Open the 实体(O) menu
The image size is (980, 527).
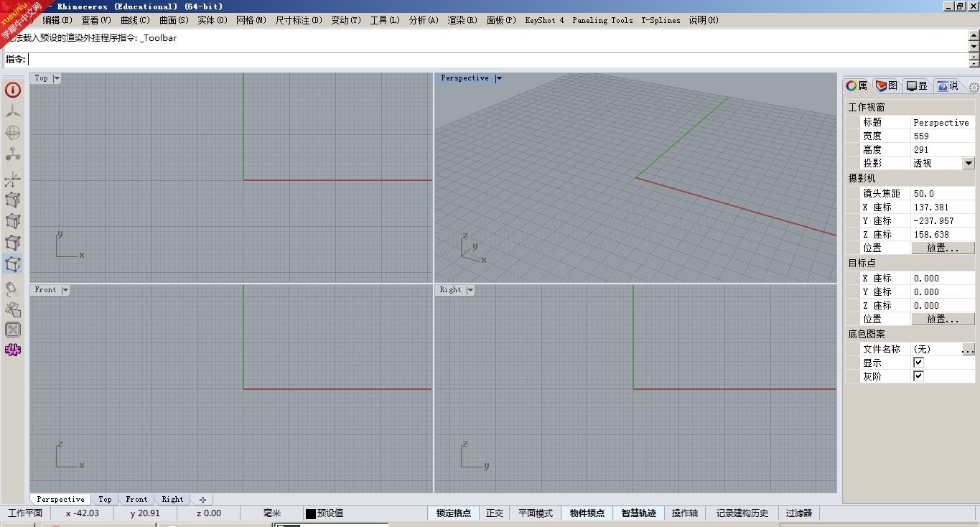coord(213,20)
